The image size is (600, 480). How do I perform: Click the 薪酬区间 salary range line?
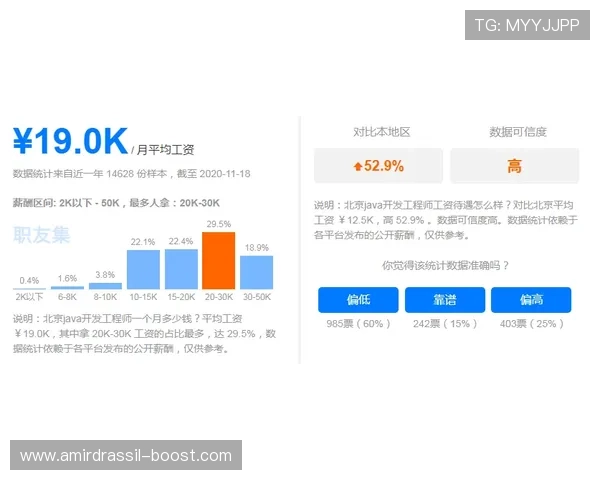tap(116, 203)
